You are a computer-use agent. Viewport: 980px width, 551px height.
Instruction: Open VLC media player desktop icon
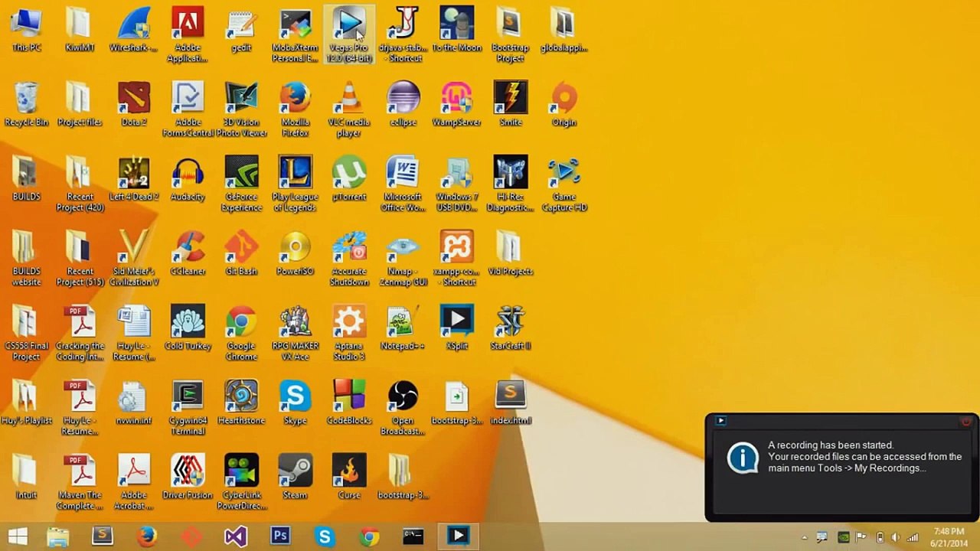349,109
